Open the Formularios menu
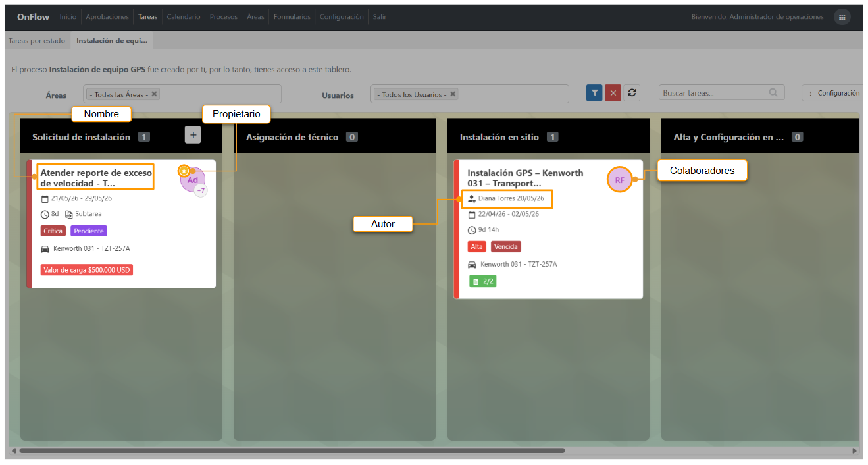Viewport: 868px width, 465px height. point(292,17)
